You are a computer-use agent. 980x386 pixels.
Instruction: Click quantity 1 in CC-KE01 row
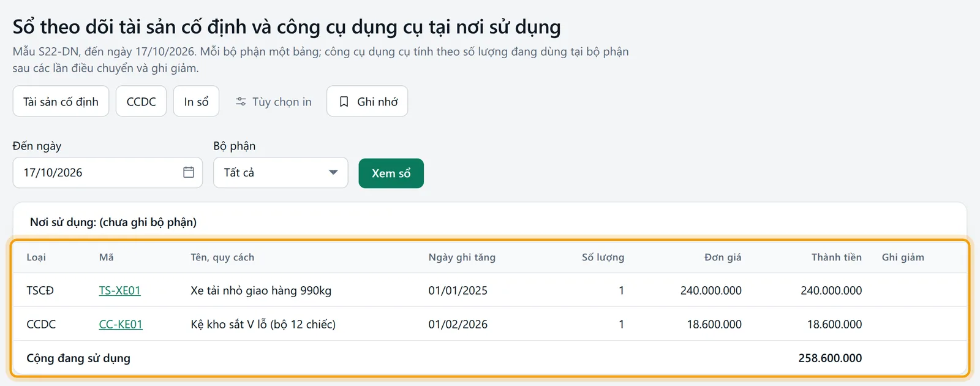[621, 324]
